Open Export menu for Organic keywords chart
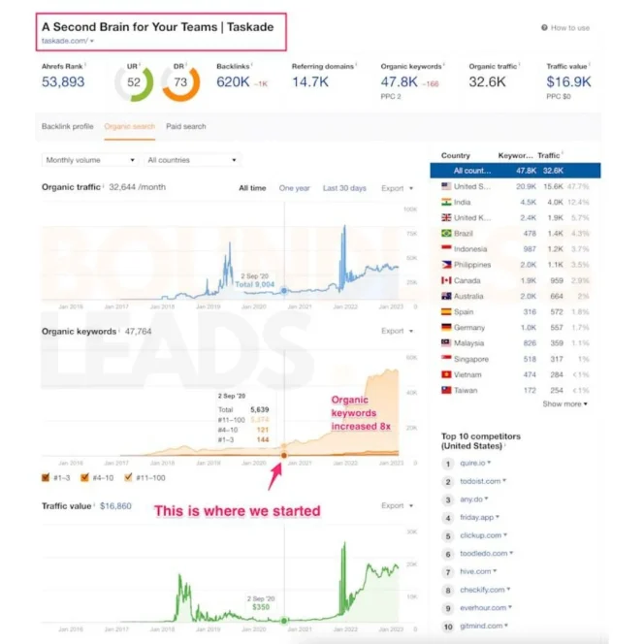Viewport: 644px width, 644px height. click(397, 331)
